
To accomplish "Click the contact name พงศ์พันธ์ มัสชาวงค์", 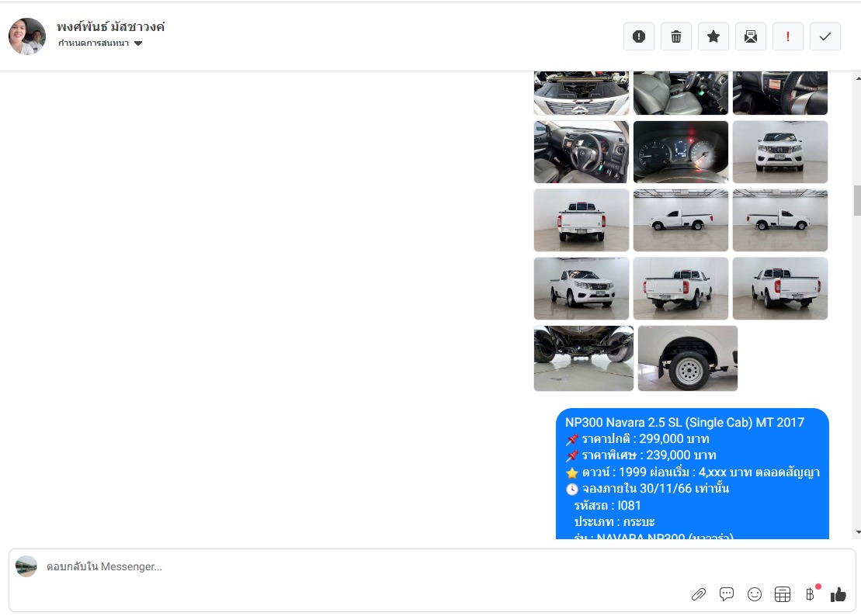I will [111, 26].
